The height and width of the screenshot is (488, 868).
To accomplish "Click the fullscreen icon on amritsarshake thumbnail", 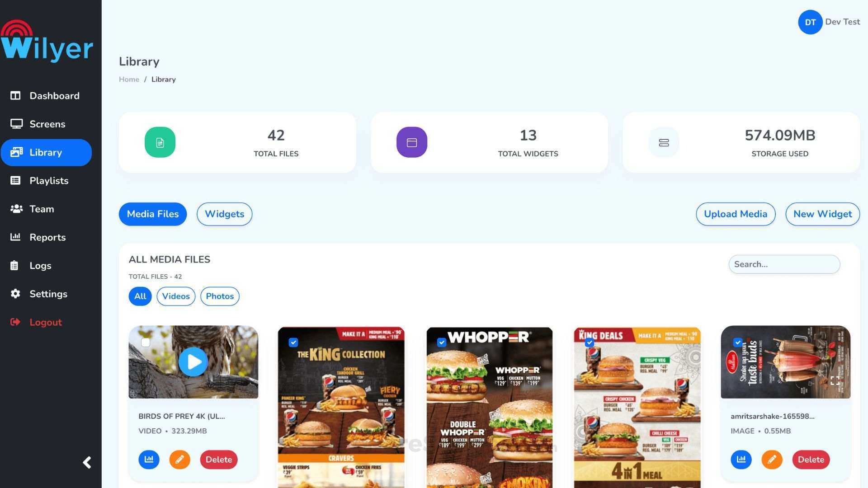I will pyautogui.click(x=835, y=380).
